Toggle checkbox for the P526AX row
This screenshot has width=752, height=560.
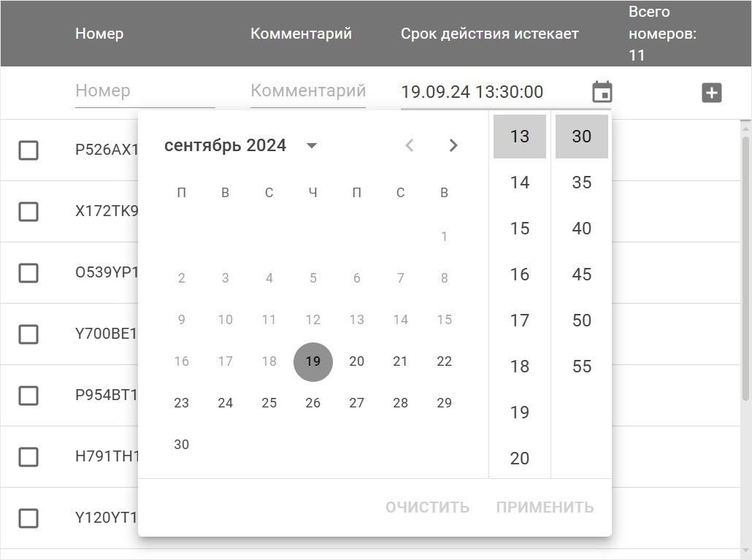pos(28,150)
